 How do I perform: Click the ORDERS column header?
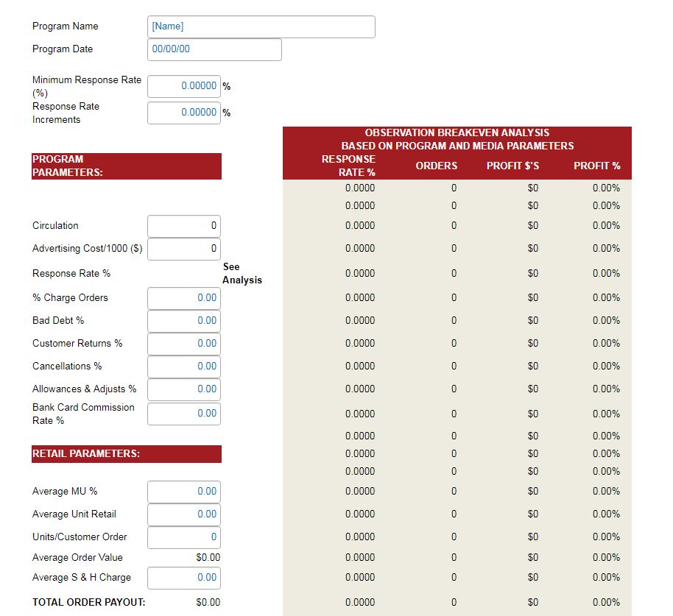(x=436, y=166)
